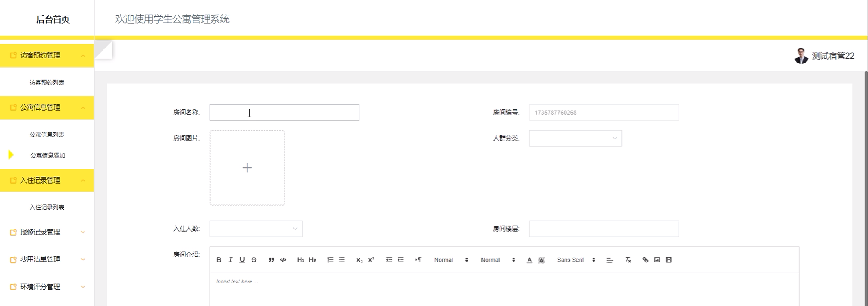Open the Sans Serif font dropdown

[x=576, y=260]
